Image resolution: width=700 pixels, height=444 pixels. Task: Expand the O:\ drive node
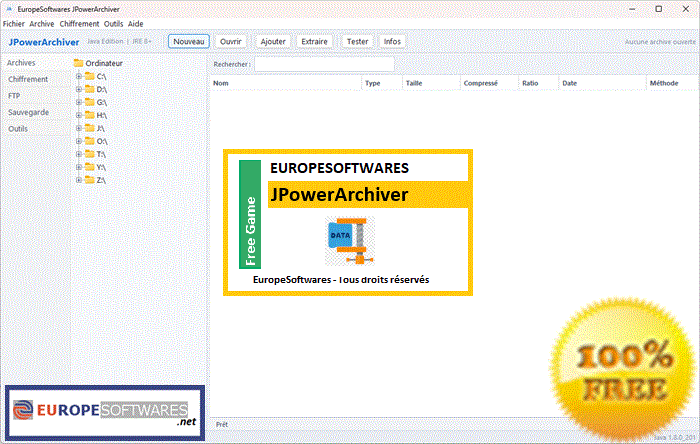click(x=79, y=141)
